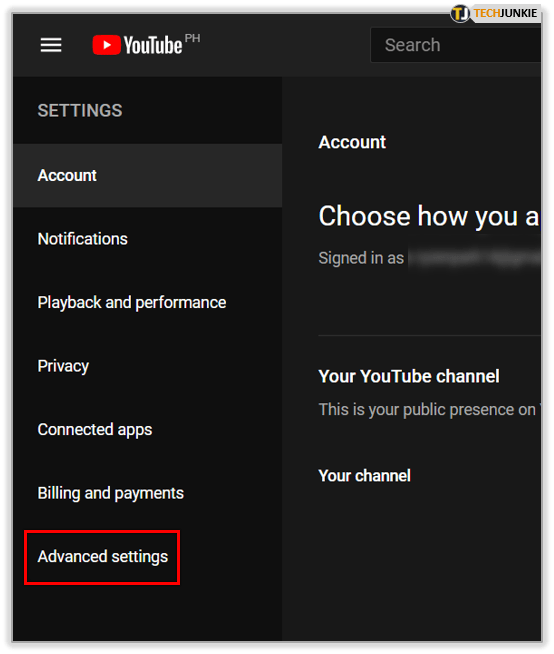
Task: Click the 'Your channel' label
Action: pos(365,476)
